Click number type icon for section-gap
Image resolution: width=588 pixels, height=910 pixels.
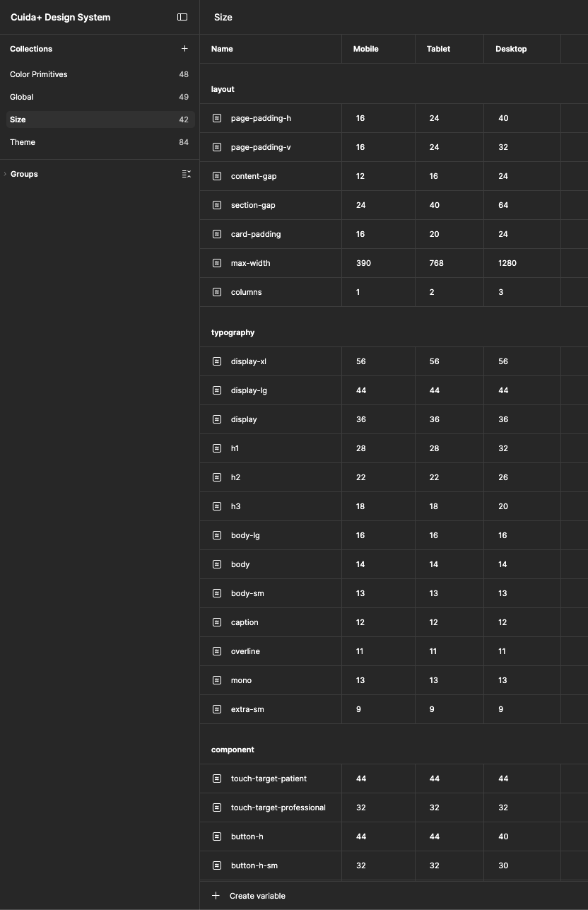point(217,205)
